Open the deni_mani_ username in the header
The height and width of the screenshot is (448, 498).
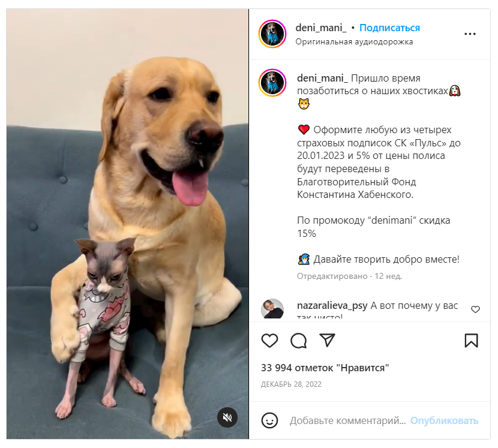point(321,28)
